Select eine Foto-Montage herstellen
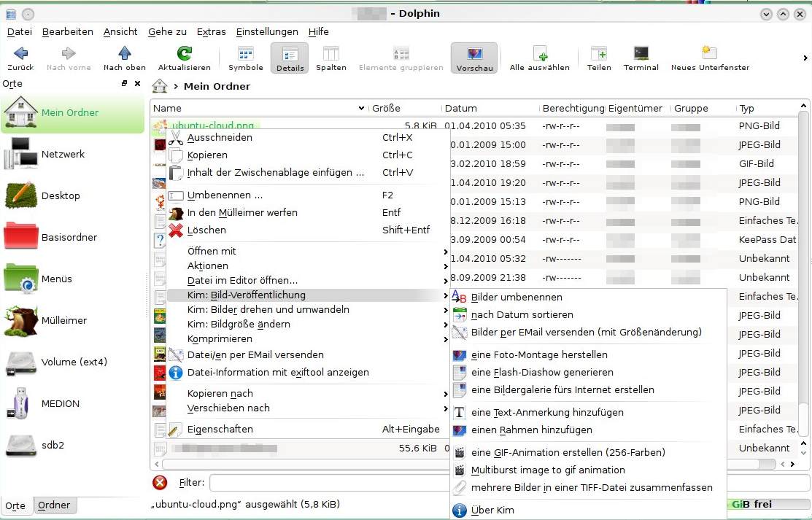 (588, 354)
